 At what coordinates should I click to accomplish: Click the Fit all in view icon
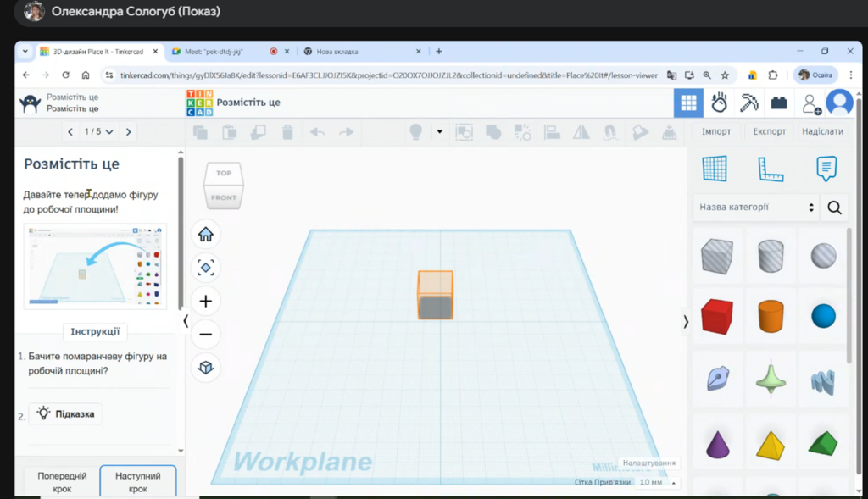205,268
